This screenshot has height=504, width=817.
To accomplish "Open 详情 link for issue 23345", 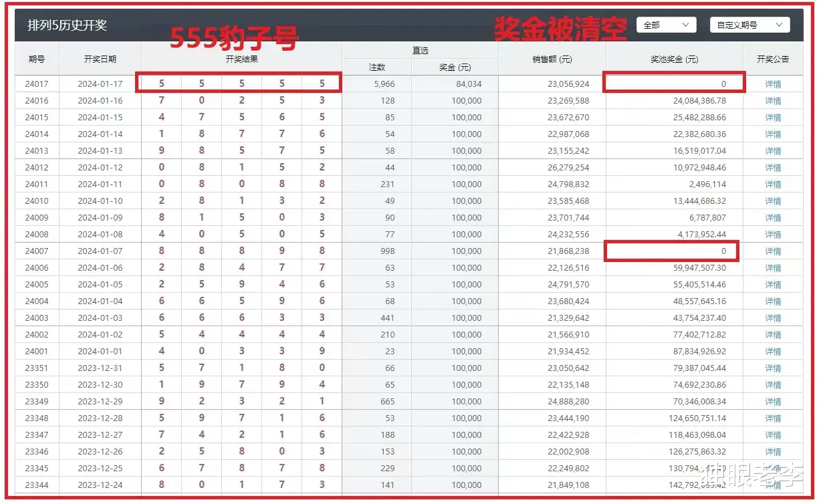I will 773,469.
